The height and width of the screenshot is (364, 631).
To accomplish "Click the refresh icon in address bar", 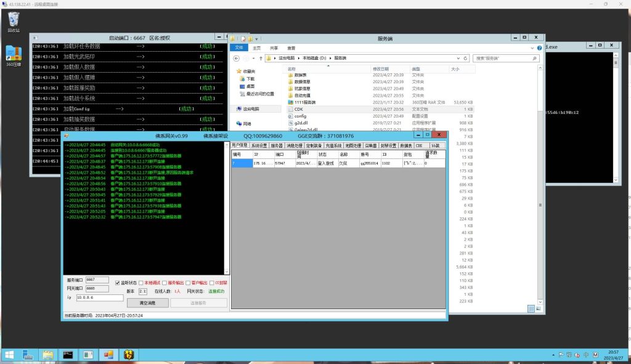I will [x=466, y=58].
